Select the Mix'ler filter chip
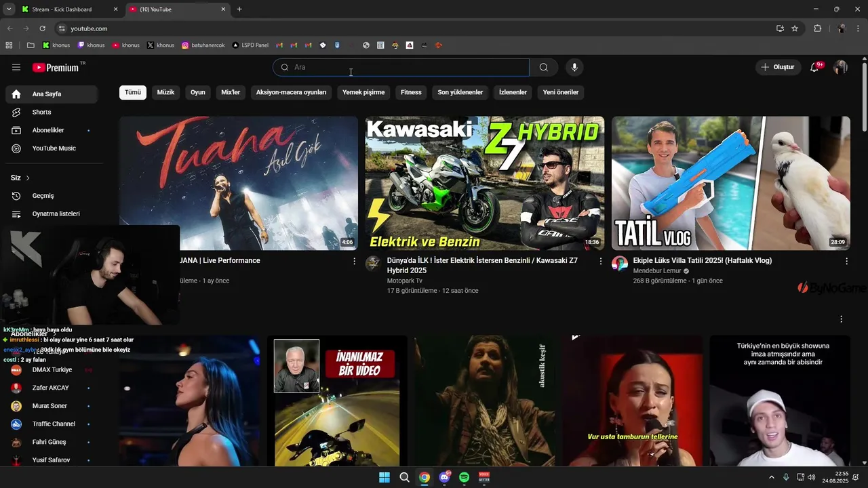The image size is (868, 488). click(231, 92)
